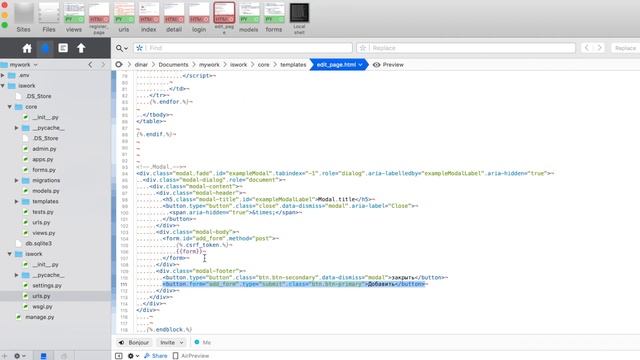Open the Sites tab in toolbar
Viewport: 640px width, 360px height.
(x=23, y=18)
